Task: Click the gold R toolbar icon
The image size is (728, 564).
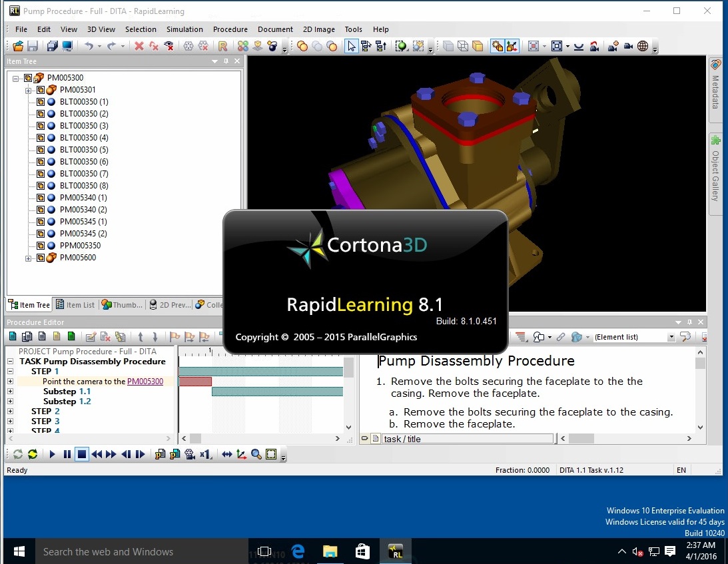Action: (223, 46)
